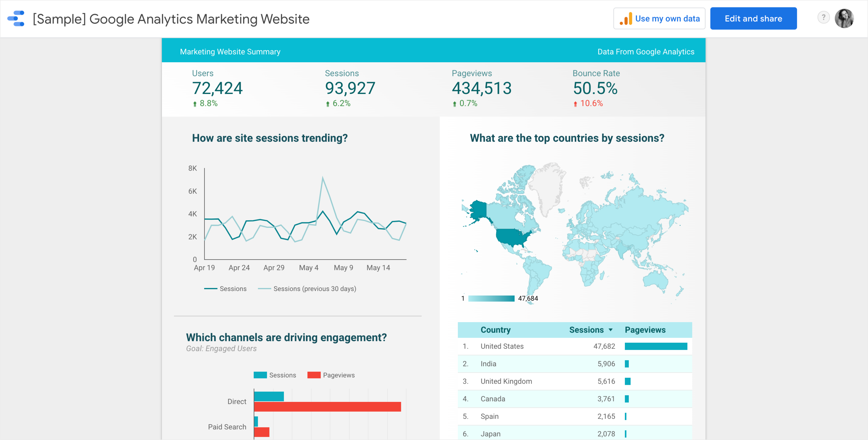
Task: Toggle Sessions (previous 30 days) legend item
Action: (x=307, y=289)
